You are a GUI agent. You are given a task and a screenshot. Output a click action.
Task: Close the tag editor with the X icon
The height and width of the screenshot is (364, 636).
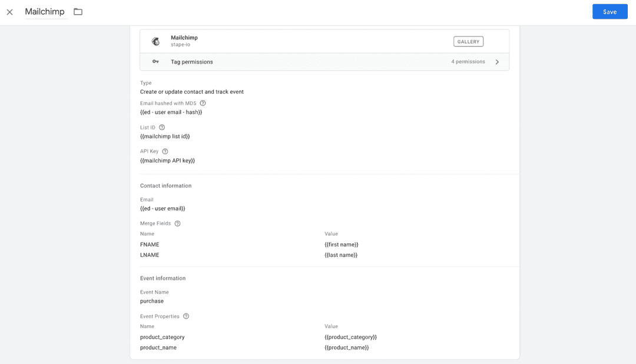(x=9, y=11)
